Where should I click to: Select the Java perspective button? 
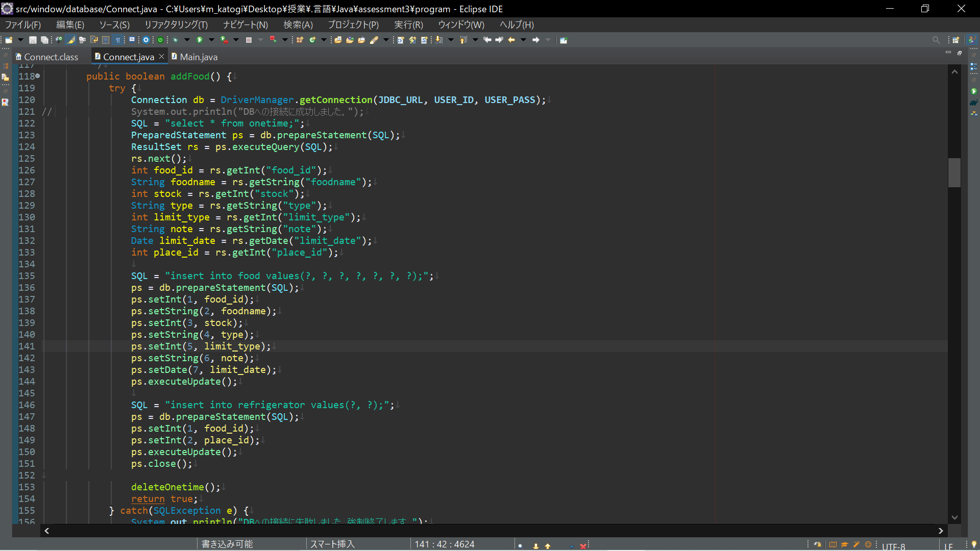(972, 40)
